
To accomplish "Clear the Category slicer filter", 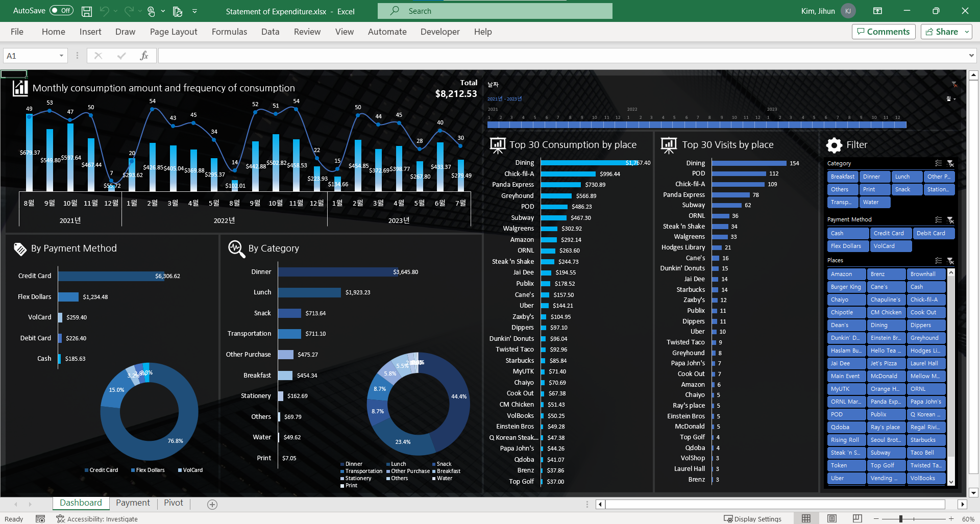I will (x=950, y=163).
